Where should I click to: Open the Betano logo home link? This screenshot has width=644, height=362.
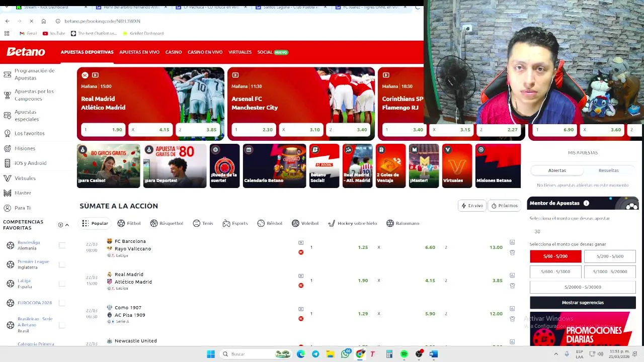click(x=26, y=52)
